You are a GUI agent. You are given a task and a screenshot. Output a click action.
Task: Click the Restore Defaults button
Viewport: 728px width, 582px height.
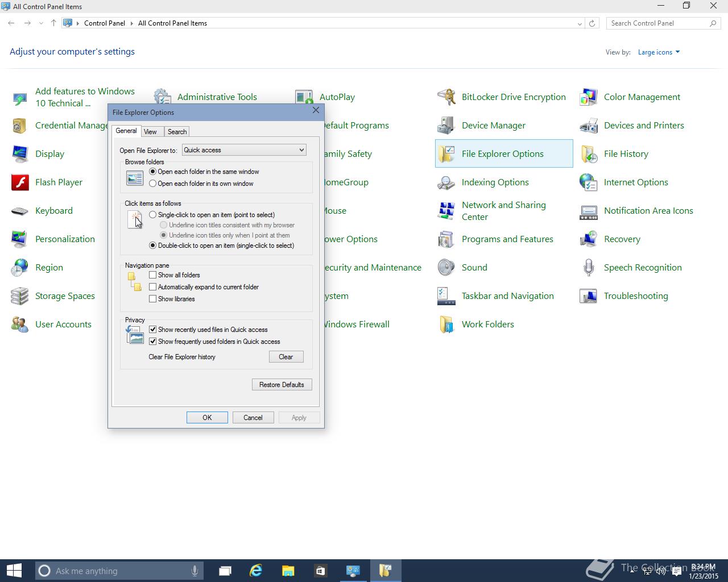point(282,385)
